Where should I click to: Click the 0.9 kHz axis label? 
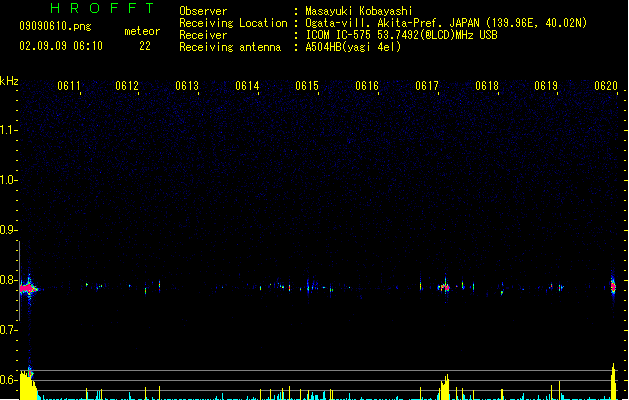[x=8, y=230]
